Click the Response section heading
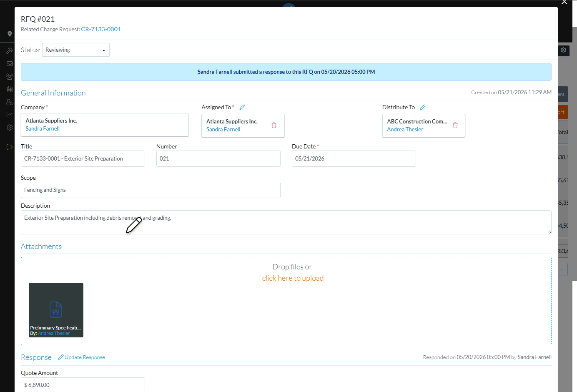 36,357
